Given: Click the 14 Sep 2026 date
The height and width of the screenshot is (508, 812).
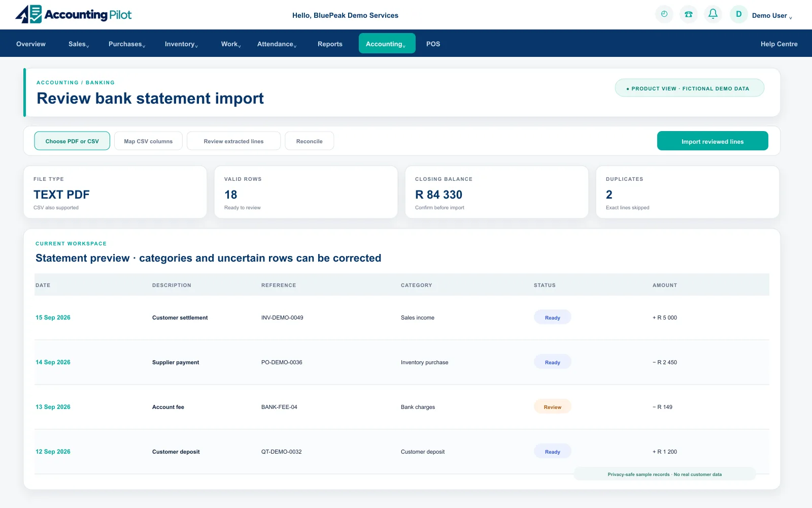Looking at the screenshot, I should click(x=53, y=362).
